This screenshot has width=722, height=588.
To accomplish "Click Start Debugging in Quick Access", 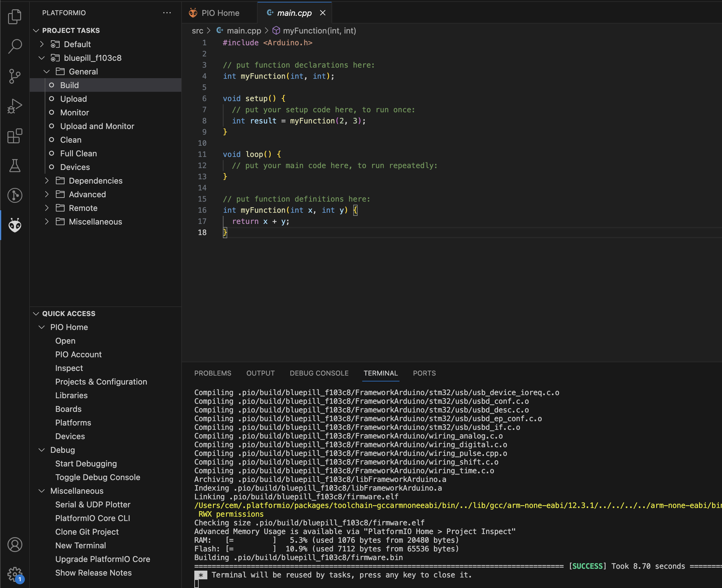I will 86,464.
